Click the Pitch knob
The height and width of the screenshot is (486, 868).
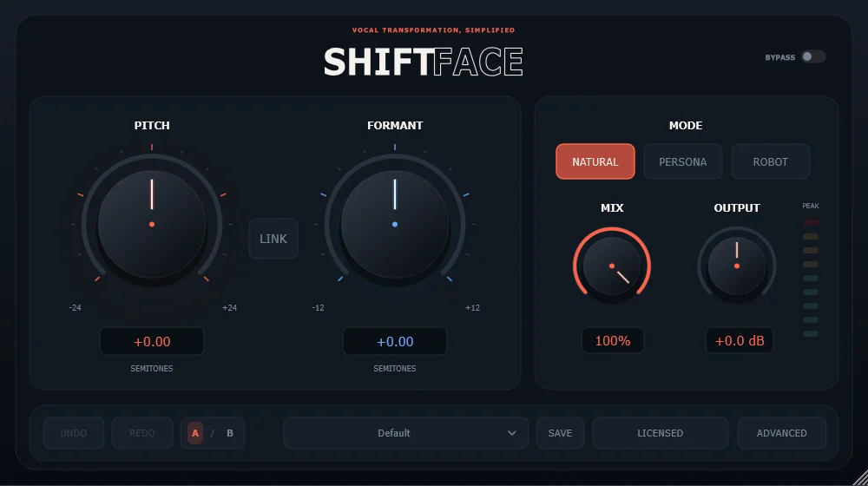[x=152, y=224]
